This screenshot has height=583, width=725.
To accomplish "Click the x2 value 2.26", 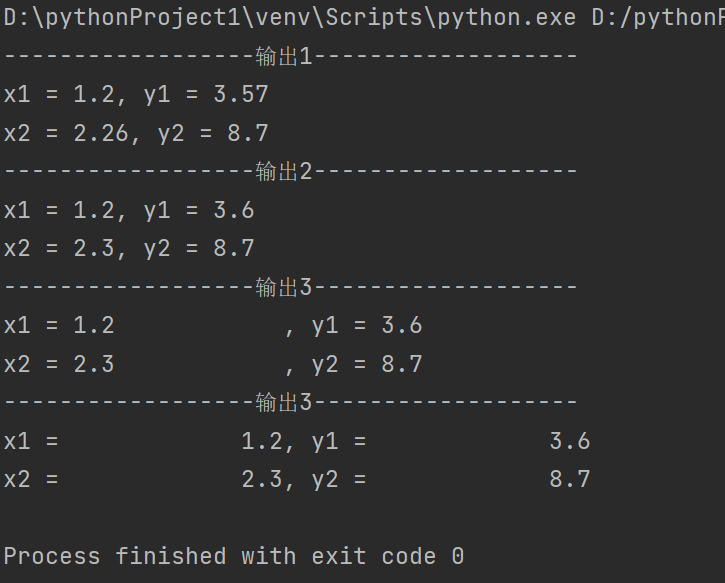I will pos(101,133).
